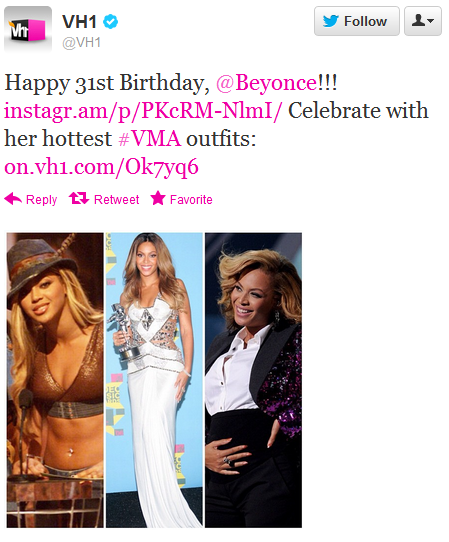449x542 pixels.
Task: Open the photo with the white gown
Action: 154,380
